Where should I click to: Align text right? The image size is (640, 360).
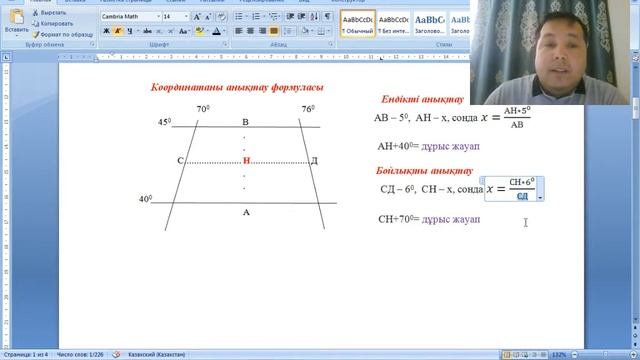pyautogui.click(x=262, y=31)
